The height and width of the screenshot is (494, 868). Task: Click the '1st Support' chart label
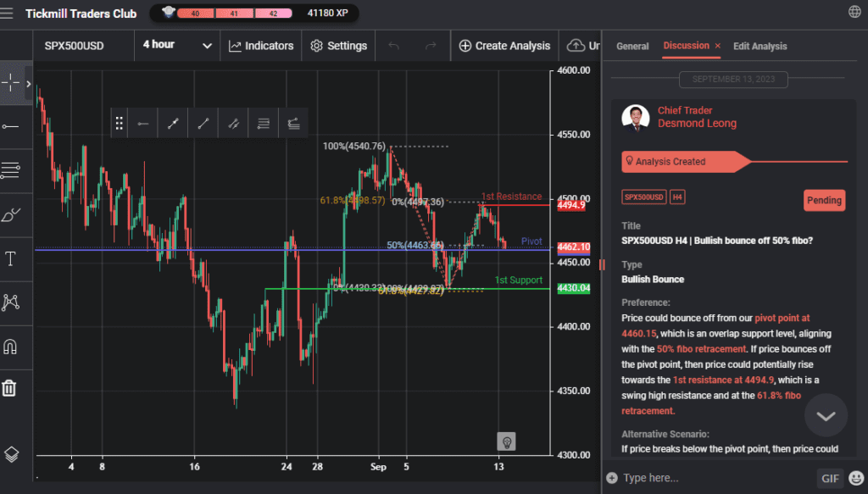[518, 280]
